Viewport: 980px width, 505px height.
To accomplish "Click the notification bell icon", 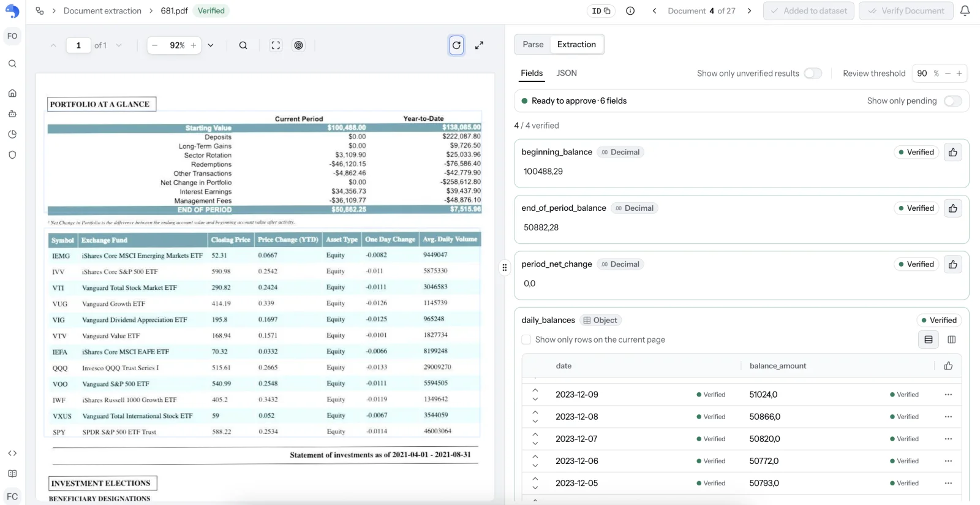I will [965, 11].
